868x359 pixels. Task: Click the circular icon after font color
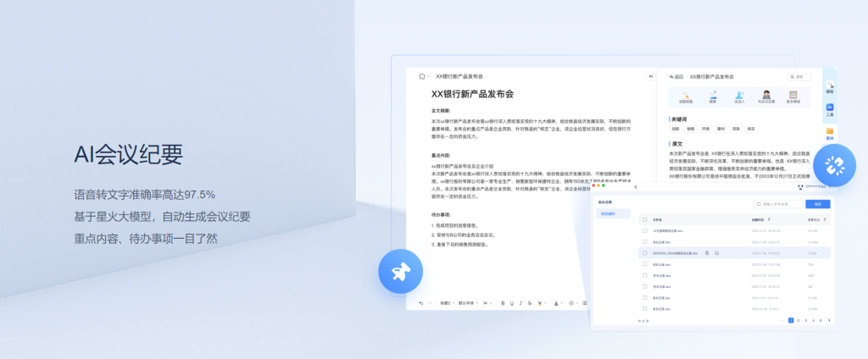click(571, 303)
